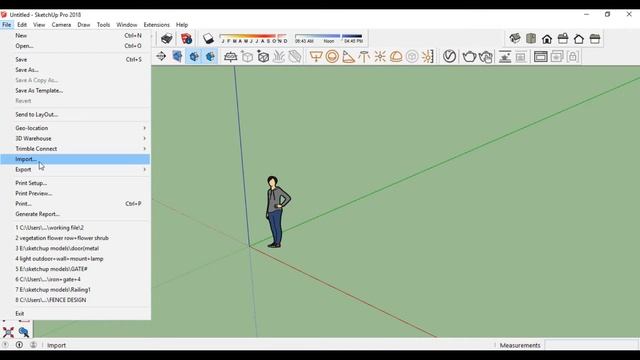
Task: Expand the Export submenu arrow
Action: (144, 169)
